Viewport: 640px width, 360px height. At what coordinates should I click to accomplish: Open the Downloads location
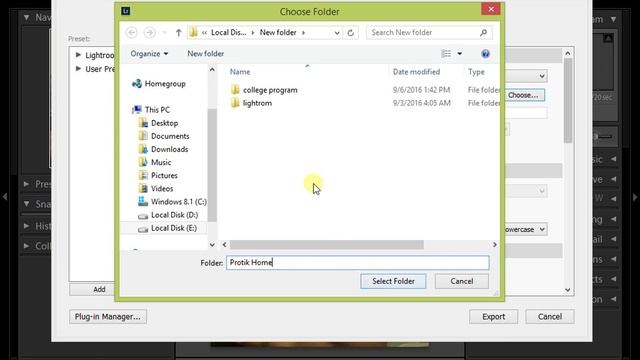169,149
